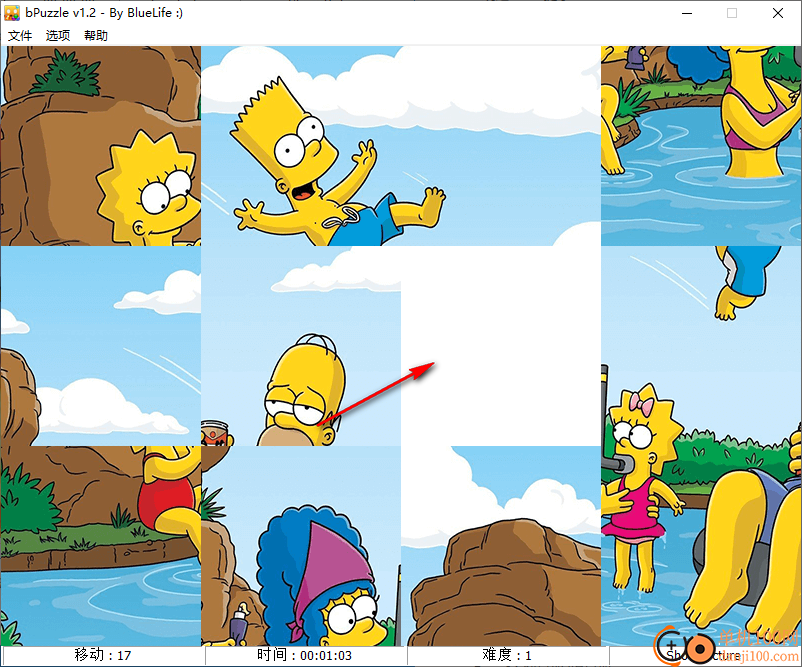802x667 pixels.
Task: Click the bPuzzle app icon in title bar
Action: coord(12,13)
